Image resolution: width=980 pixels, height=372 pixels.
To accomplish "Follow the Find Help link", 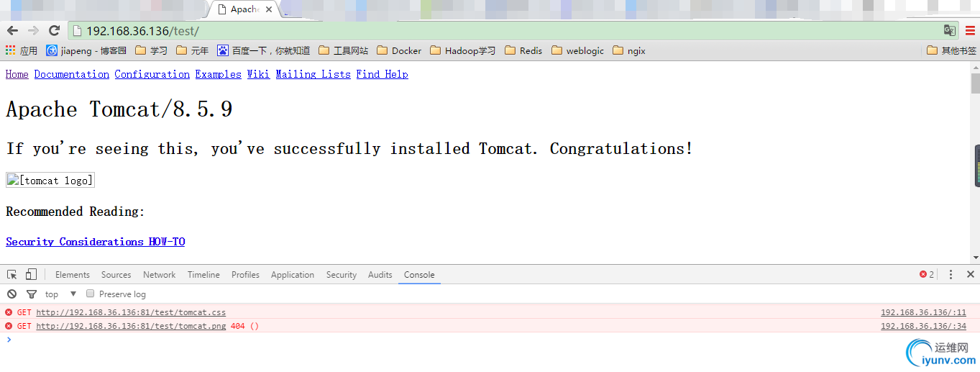I will point(383,74).
